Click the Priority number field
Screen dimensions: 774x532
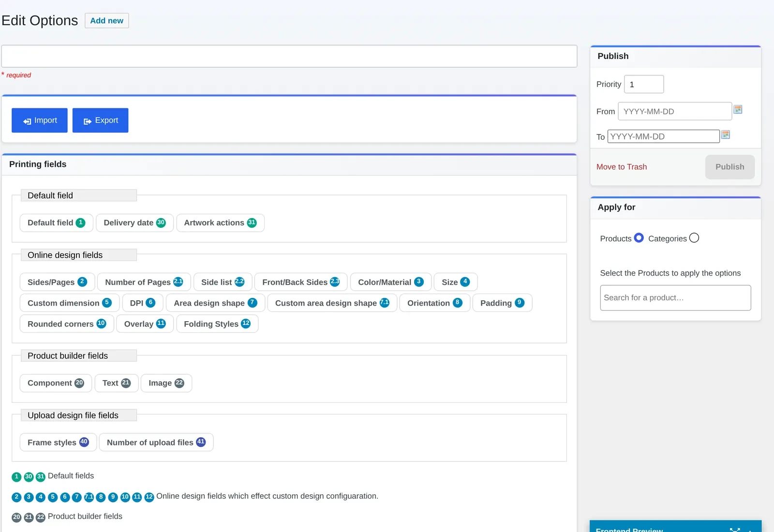pyautogui.click(x=644, y=84)
